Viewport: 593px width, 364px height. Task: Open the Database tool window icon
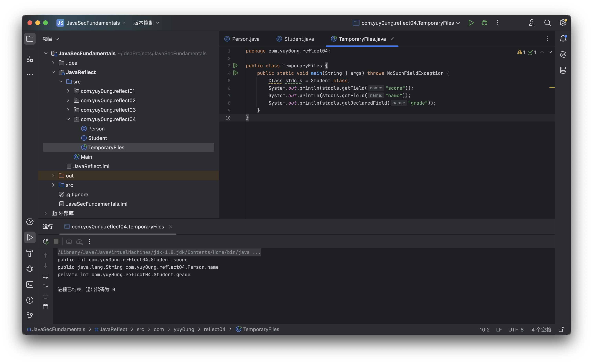[x=563, y=70]
